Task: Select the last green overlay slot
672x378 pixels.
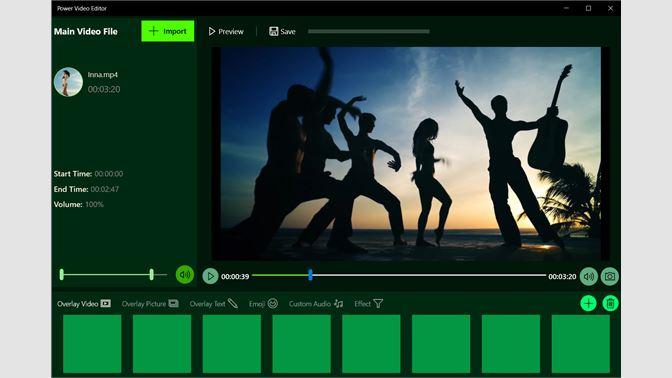Action: (x=581, y=344)
